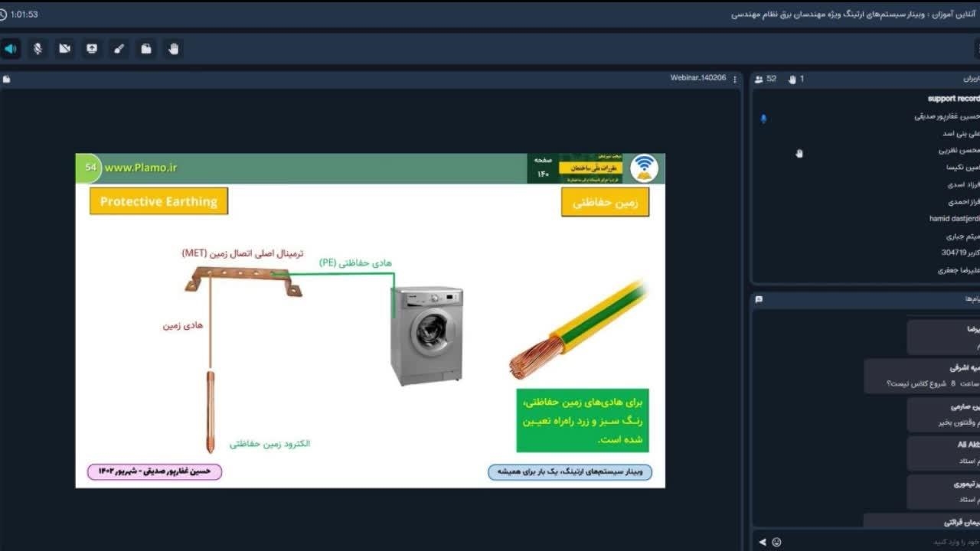Open the Webinar panel three-dot menu

point(735,79)
